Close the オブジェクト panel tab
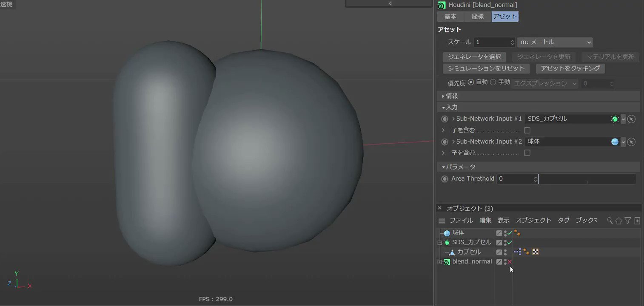 pyautogui.click(x=439, y=208)
